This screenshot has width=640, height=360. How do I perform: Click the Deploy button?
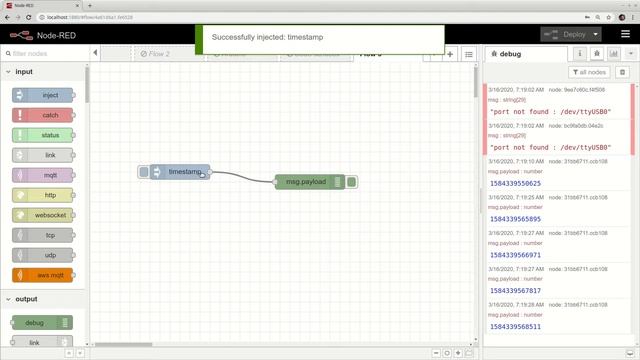tap(566, 35)
